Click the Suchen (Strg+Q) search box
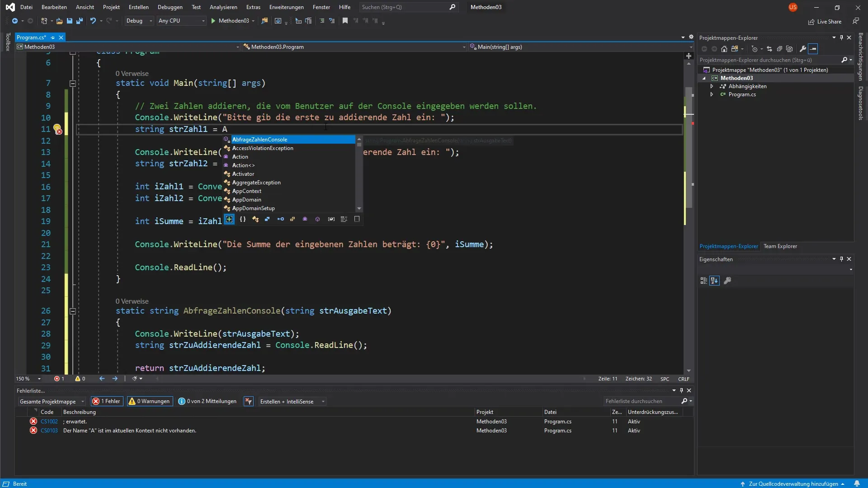Screen dimensions: 868x488 [x=409, y=7]
